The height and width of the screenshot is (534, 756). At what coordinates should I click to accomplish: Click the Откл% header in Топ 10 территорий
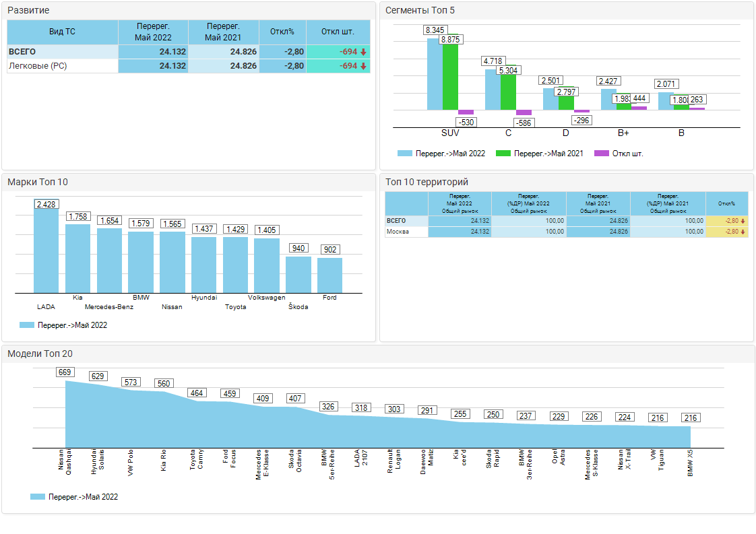(726, 203)
